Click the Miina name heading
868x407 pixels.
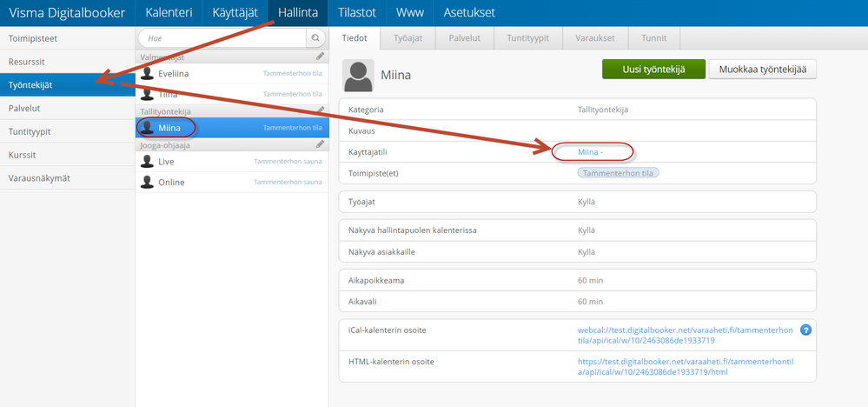(x=396, y=76)
